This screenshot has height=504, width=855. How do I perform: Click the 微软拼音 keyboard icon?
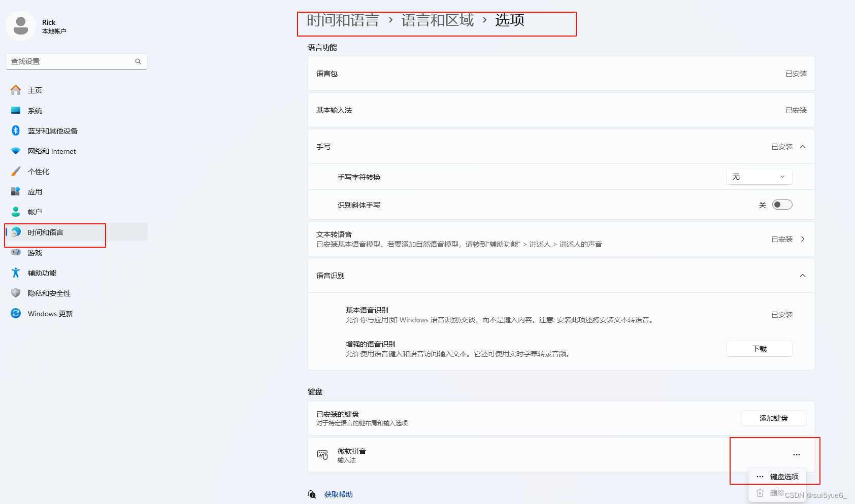322,455
